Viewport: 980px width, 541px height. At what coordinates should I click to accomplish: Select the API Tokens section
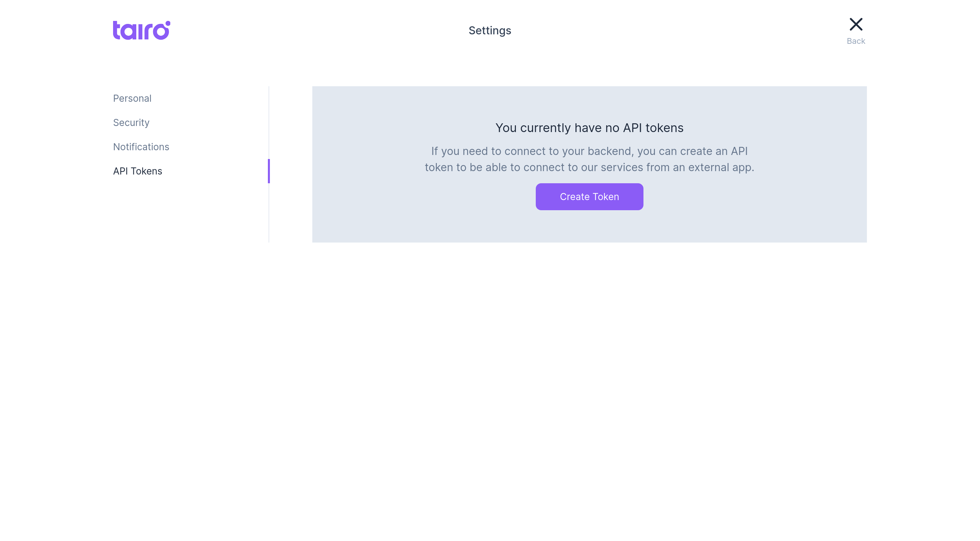(x=137, y=171)
